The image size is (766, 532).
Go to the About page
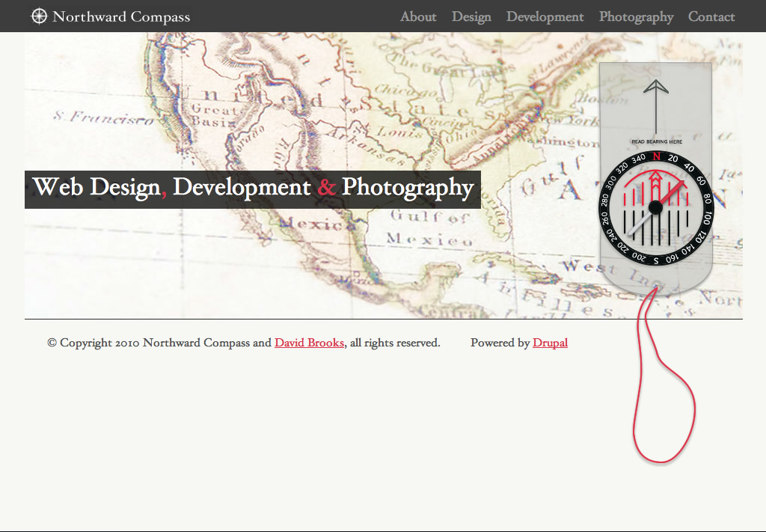pos(418,16)
